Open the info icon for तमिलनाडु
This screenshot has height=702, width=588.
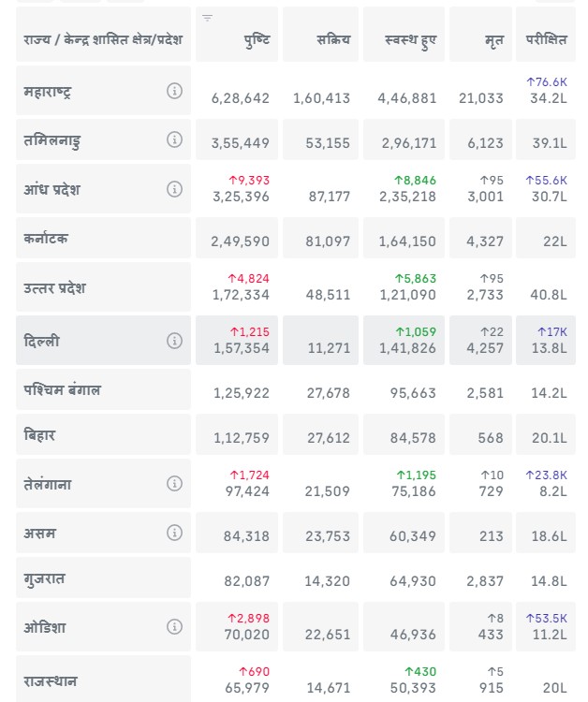(x=174, y=139)
